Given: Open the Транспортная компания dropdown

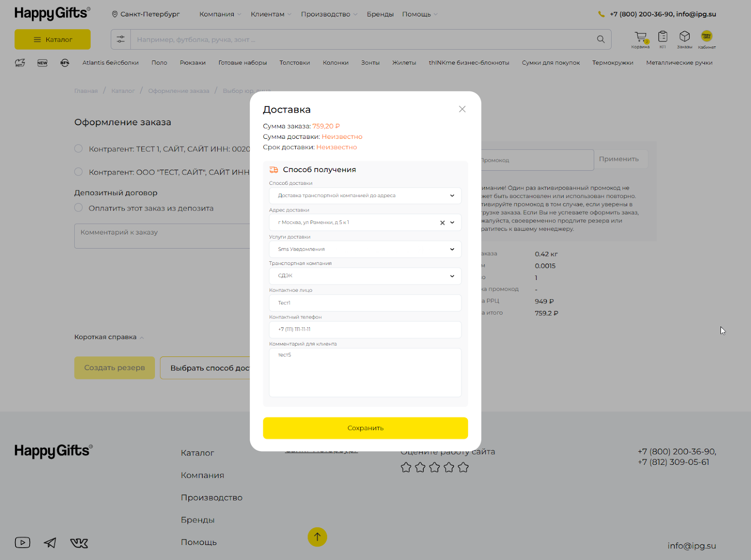Looking at the screenshot, I should click(x=365, y=276).
